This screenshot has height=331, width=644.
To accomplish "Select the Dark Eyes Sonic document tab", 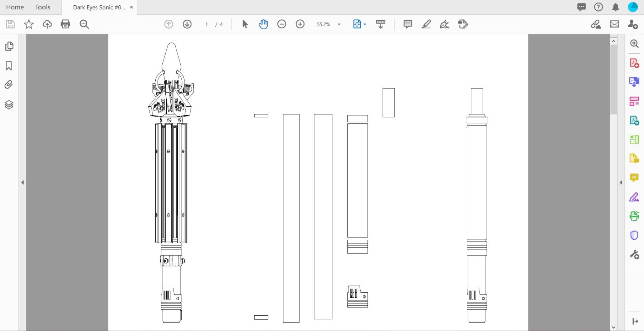I will (x=99, y=7).
